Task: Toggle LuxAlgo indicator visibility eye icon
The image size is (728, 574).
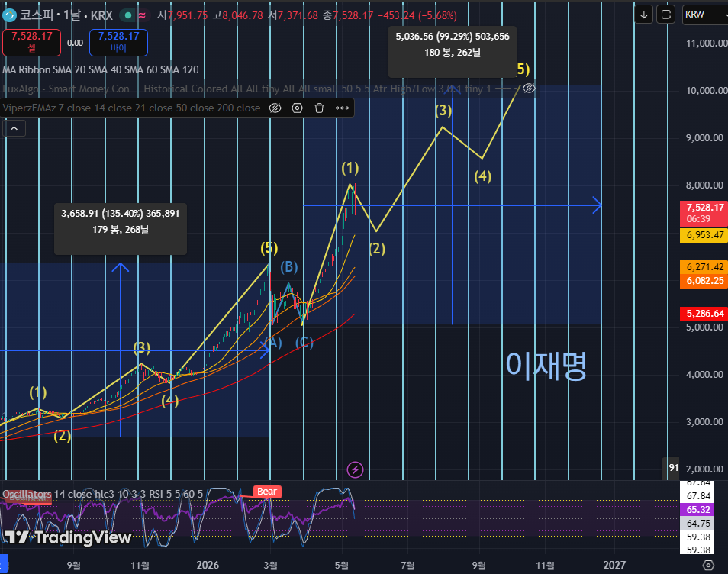Action: click(x=529, y=89)
